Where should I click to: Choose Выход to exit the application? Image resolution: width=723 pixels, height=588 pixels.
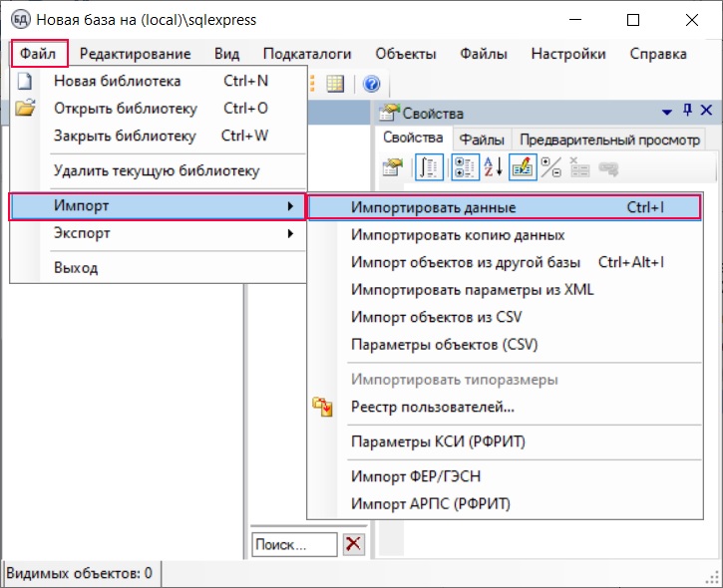(x=159, y=268)
